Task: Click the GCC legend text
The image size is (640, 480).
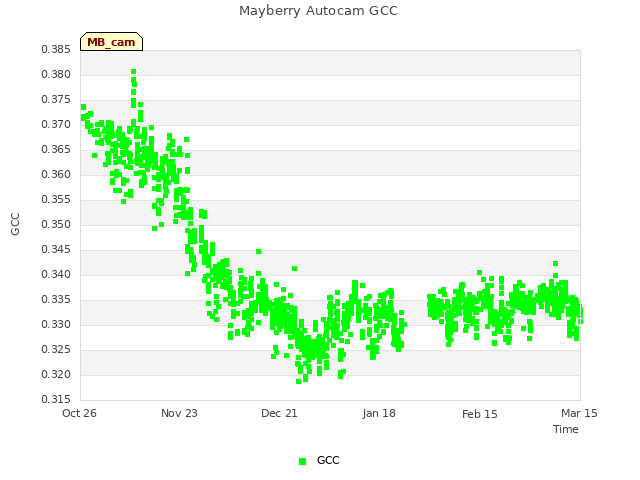Action: tap(328, 460)
